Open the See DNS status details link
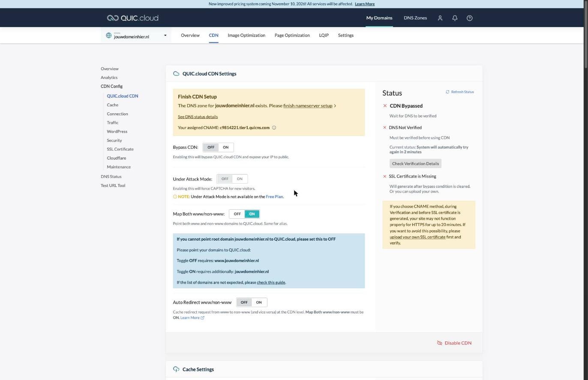The width and height of the screenshot is (588, 380). coord(198,117)
